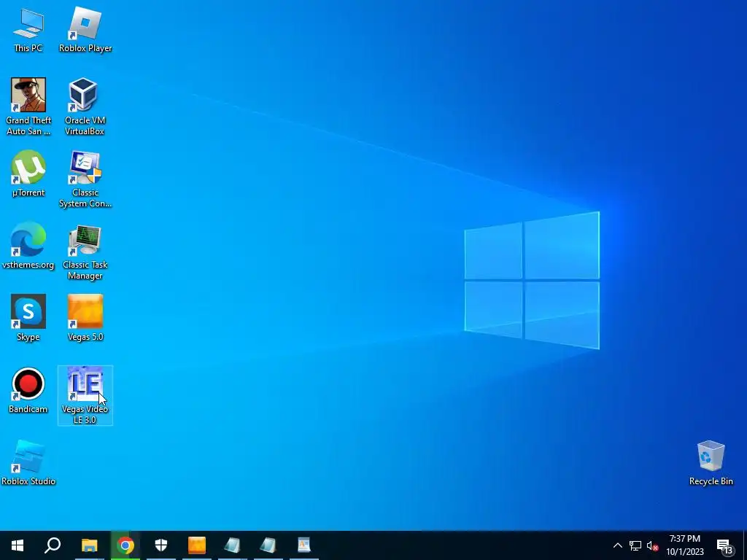Select the Recycle Bin icon
Image resolution: width=747 pixels, height=560 pixels.
click(x=711, y=463)
